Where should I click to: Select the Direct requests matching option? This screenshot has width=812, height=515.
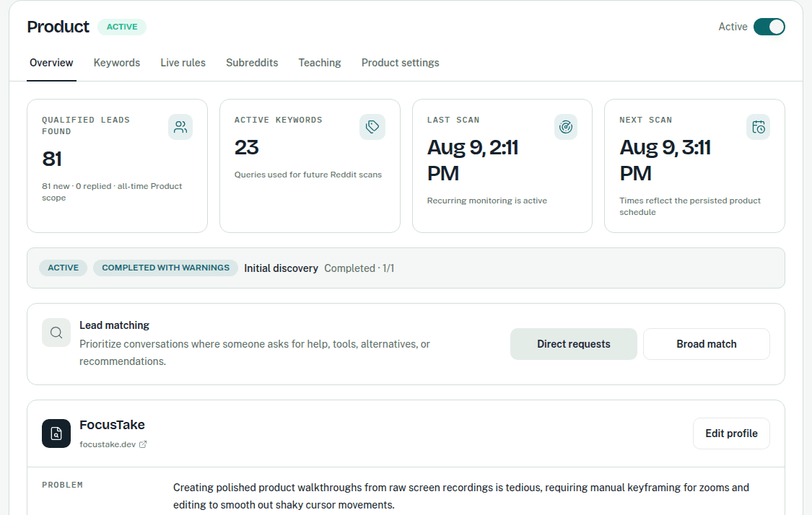pos(573,343)
